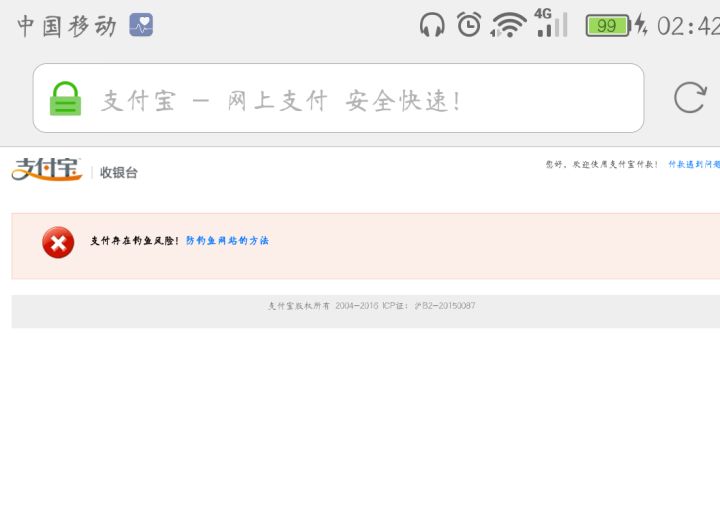Tap the battery 99 indicator
Image resolution: width=720 pixels, height=530 pixels.
pos(608,26)
